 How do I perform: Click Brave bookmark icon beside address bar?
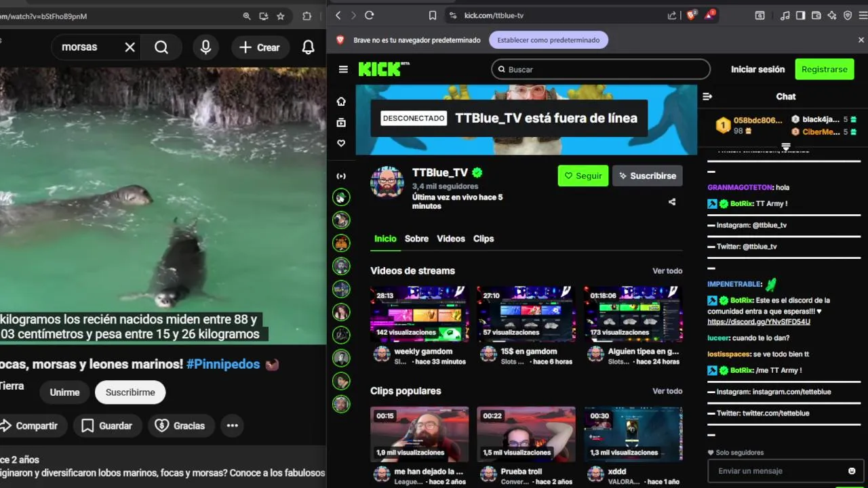[433, 16]
